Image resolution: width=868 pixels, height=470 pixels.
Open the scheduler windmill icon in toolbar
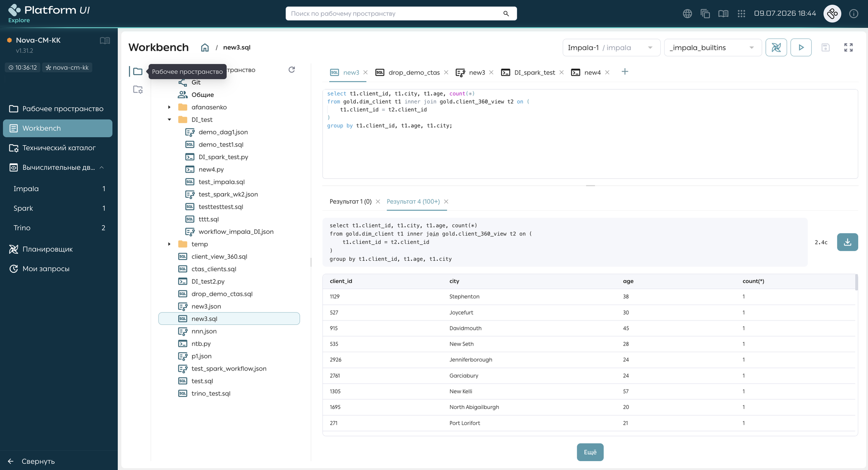(x=776, y=47)
